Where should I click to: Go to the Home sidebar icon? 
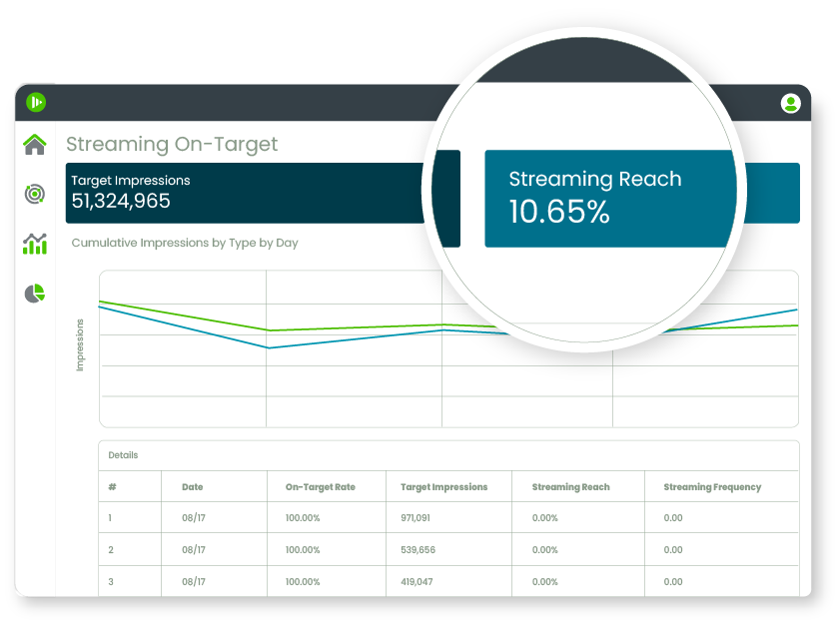tap(35, 145)
